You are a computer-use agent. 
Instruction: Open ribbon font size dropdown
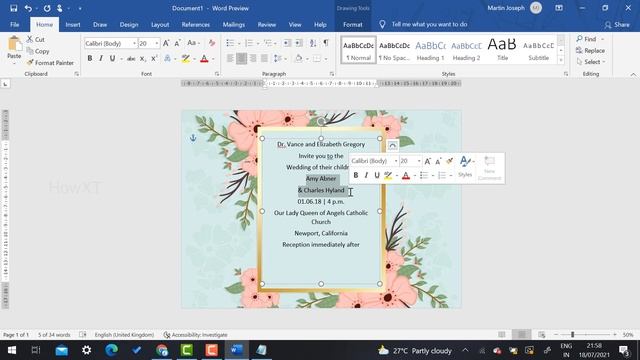[x=157, y=43]
